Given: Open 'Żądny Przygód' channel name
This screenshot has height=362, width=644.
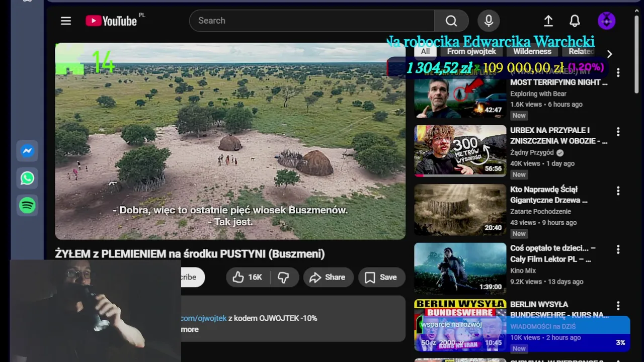Looking at the screenshot, I should coord(532,152).
